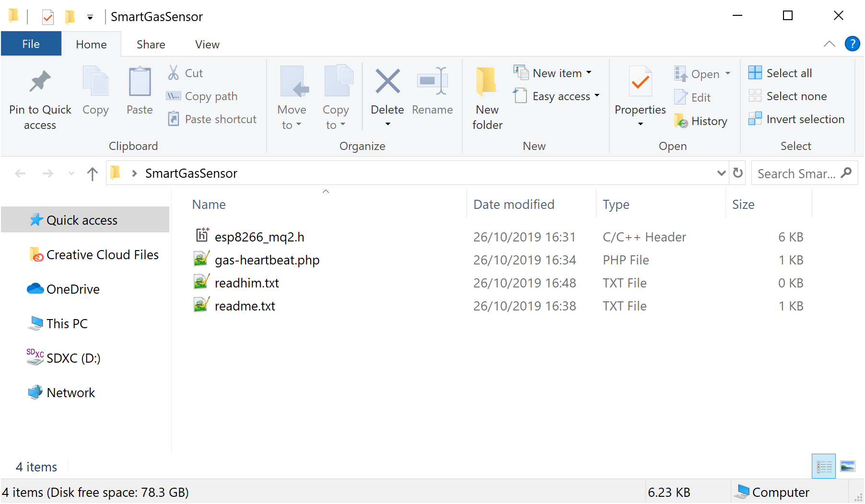Select Quick access in navigation pane
Image resolution: width=865 pixels, height=504 pixels.
(x=85, y=220)
